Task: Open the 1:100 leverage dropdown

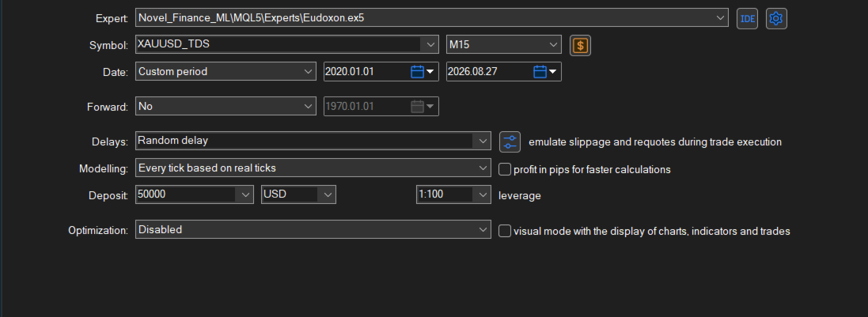Action: [483, 194]
